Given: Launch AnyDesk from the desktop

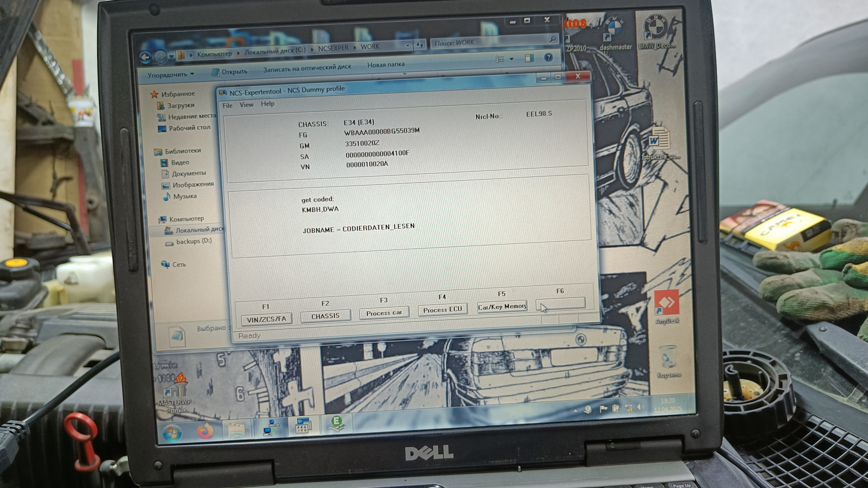Looking at the screenshot, I should pos(666,307).
